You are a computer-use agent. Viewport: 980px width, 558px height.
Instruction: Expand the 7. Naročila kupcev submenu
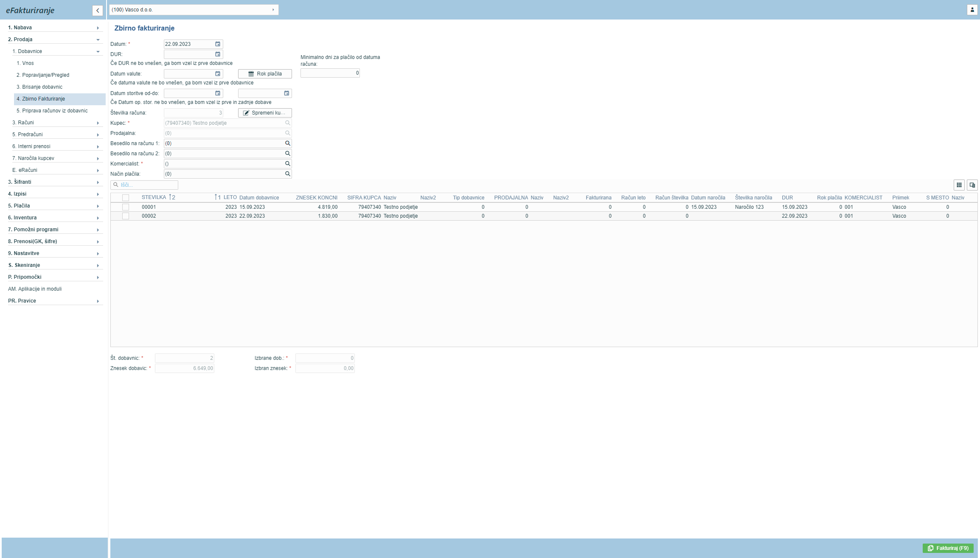coord(57,158)
